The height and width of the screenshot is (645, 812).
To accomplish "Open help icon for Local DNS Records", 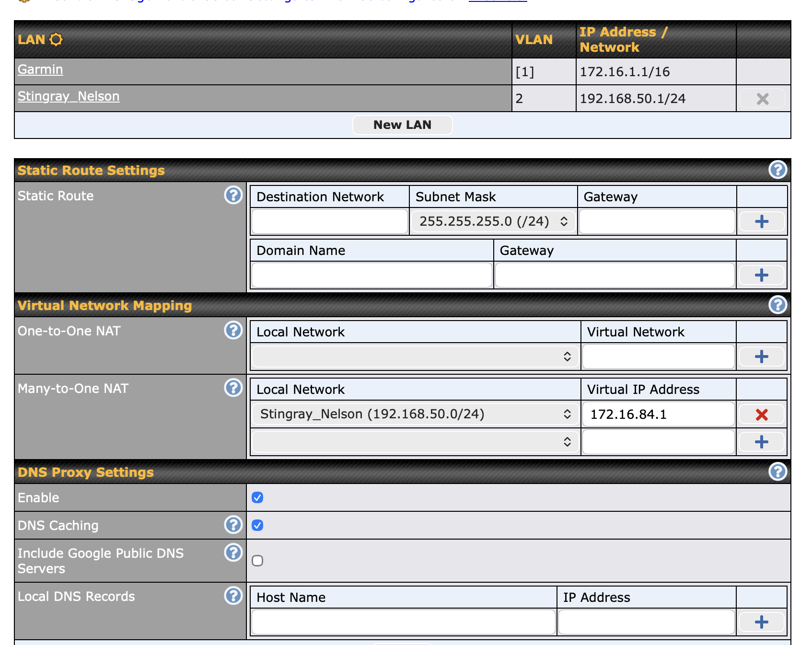I will tap(233, 596).
